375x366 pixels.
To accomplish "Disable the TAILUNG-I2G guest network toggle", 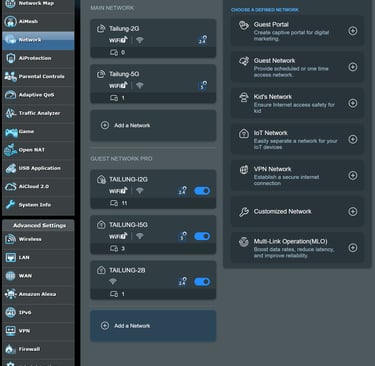I will click(x=202, y=191).
